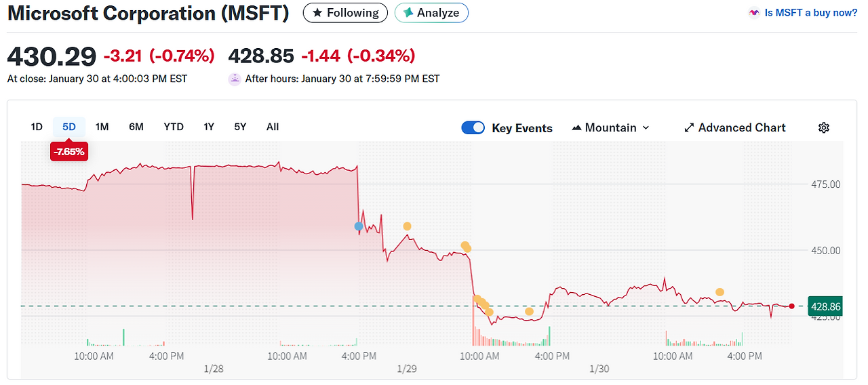This screenshot has height=385, width=868.
Task: Open chart settings gear icon
Action: tap(824, 127)
